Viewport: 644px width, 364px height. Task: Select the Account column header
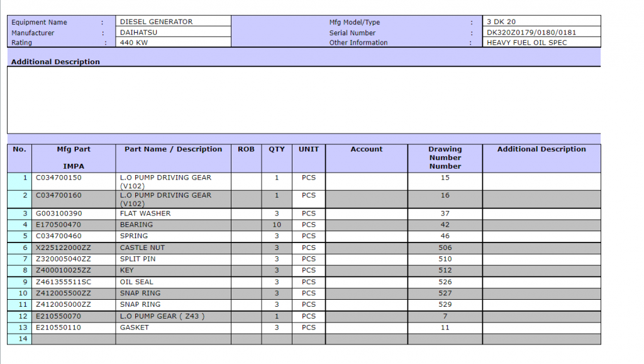[x=366, y=150]
